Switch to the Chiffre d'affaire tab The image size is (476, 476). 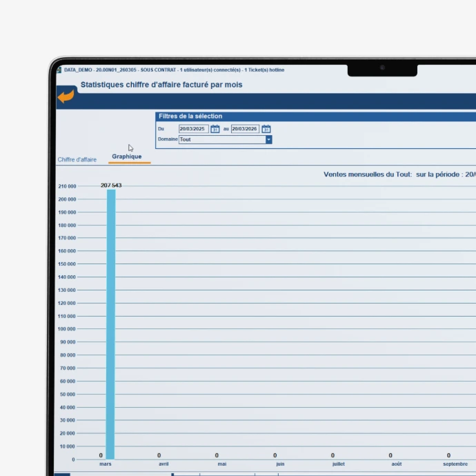coord(77,159)
